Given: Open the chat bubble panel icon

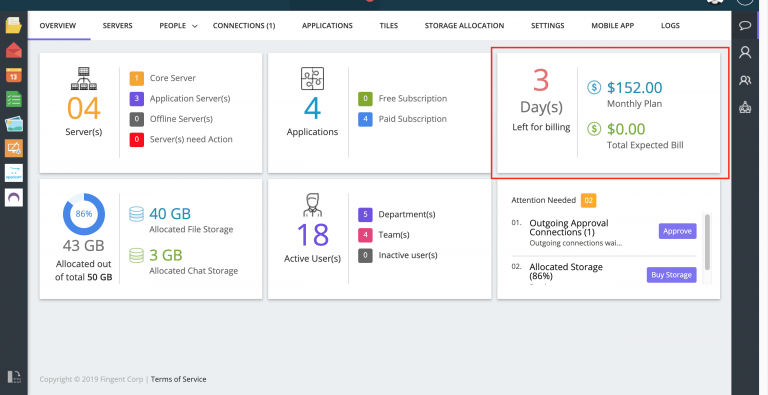Looking at the screenshot, I should [745, 25].
